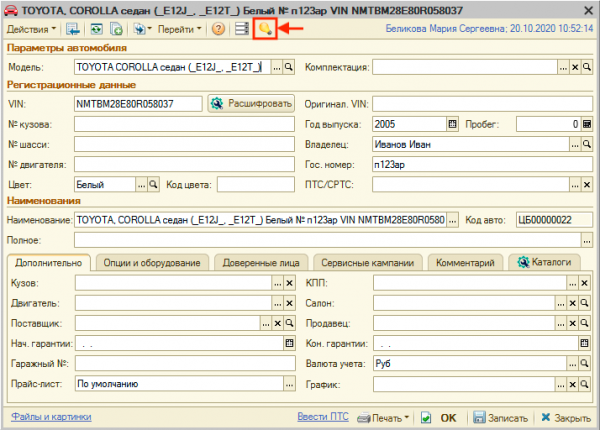Expand the dropdown arrow beside the input-on-basis icon
The image size is (600, 430).
pos(150,29)
